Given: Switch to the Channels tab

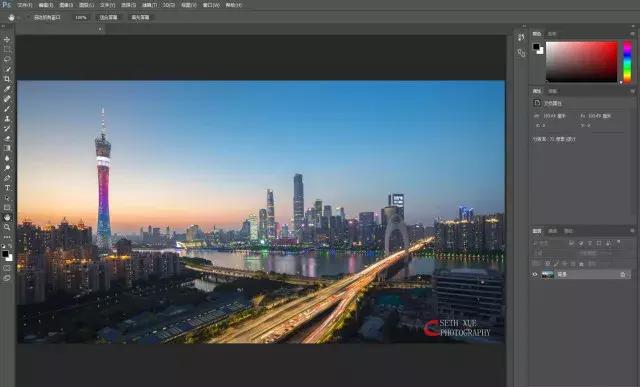Looking at the screenshot, I should [x=553, y=231].
